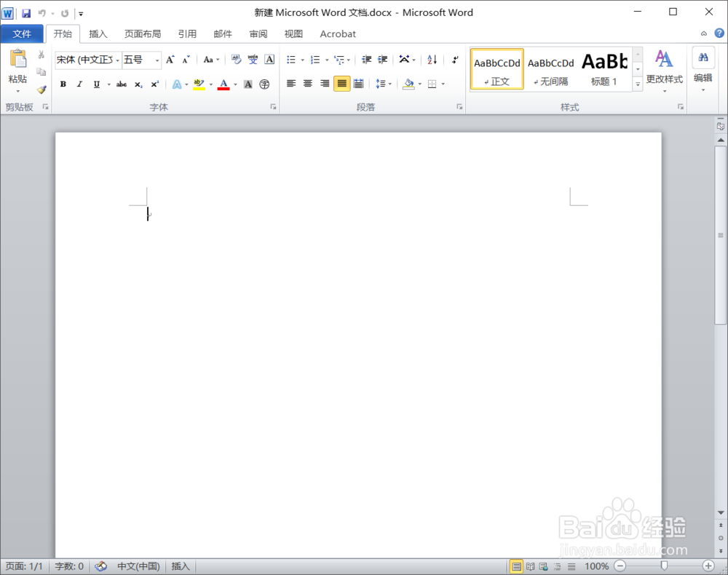Click Decrease Indent icon
This screenshot has width=728, height=575.
click(x=366, y=60)
